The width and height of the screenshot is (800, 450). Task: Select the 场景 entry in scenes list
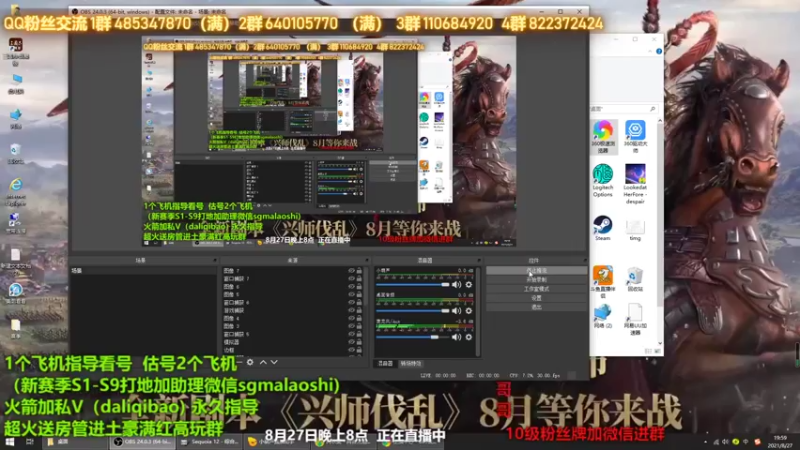point(143,271)
